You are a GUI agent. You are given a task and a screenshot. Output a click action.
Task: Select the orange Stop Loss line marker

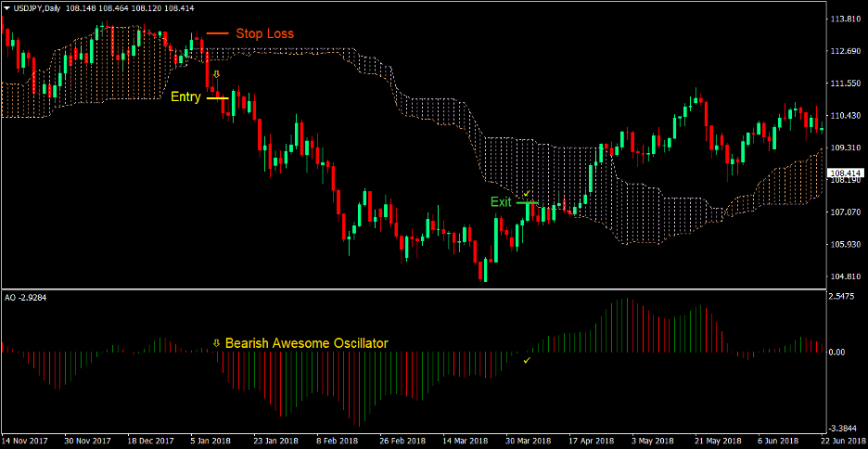click(218, 33)
